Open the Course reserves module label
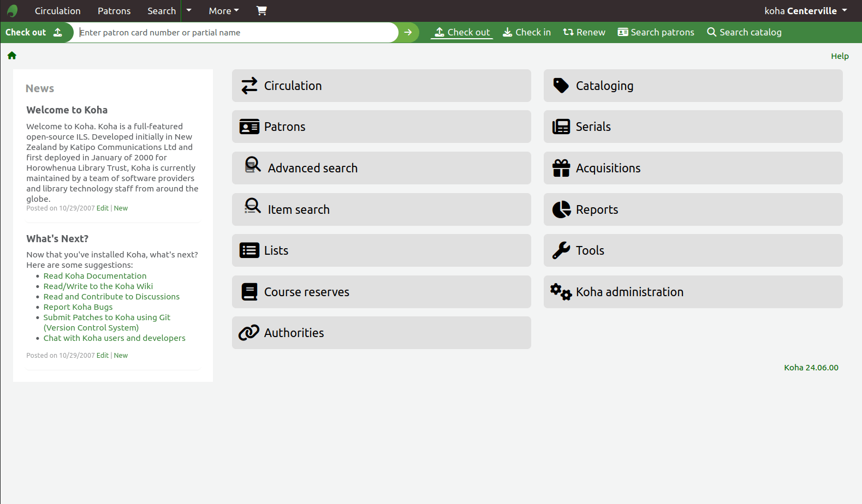This screenshot has width=862, height=504. [x=307, y=292]
